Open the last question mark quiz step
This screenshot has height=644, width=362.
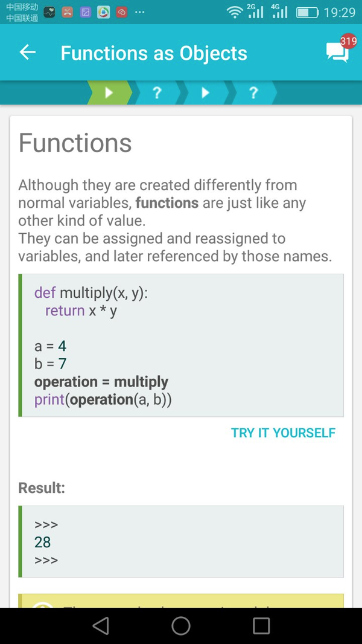pyautogui.click(x=254, y=93)
